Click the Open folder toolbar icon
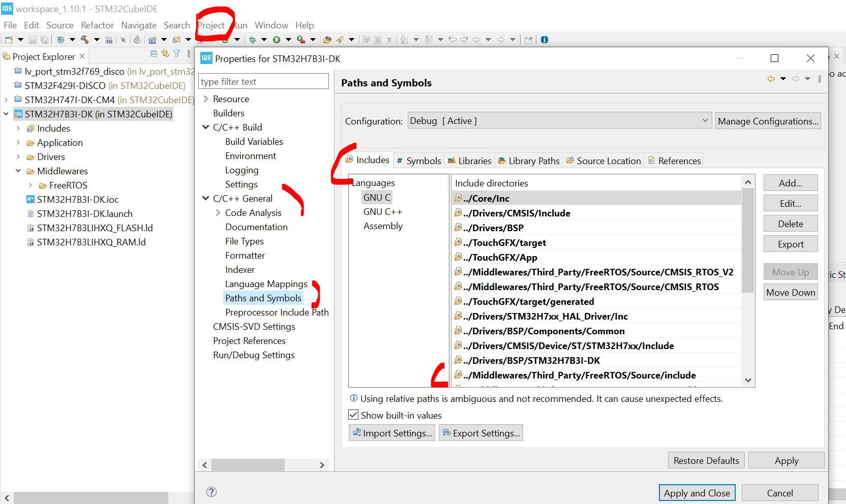The height and width of the screenshot is (504, 846). 327,40
